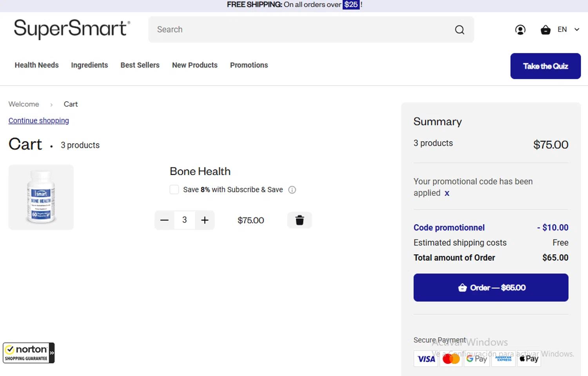Remove promotional code with x
The width and height of the screenshot is (588, 376).
pyautogui.click(x=447, y=193)
